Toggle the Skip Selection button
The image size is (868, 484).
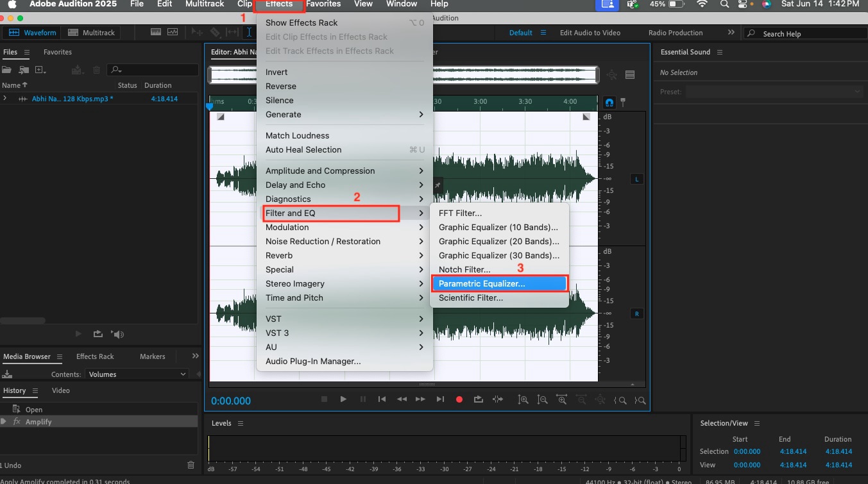[x=498, y=399]
